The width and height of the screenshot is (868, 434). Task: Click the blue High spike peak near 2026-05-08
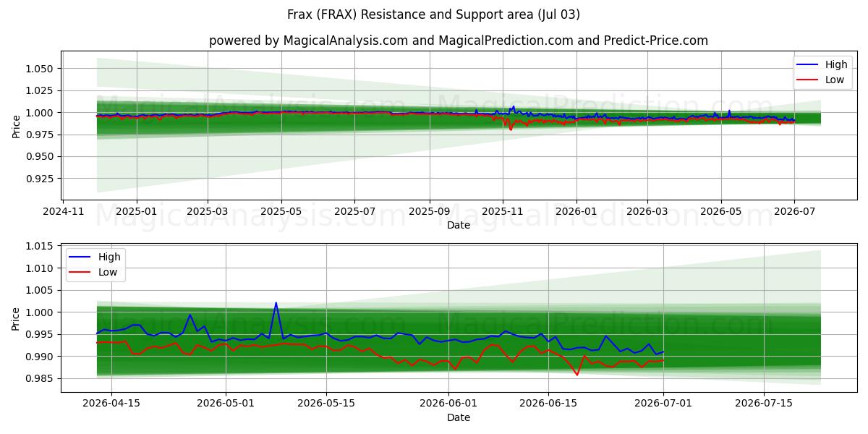point(276,303)
